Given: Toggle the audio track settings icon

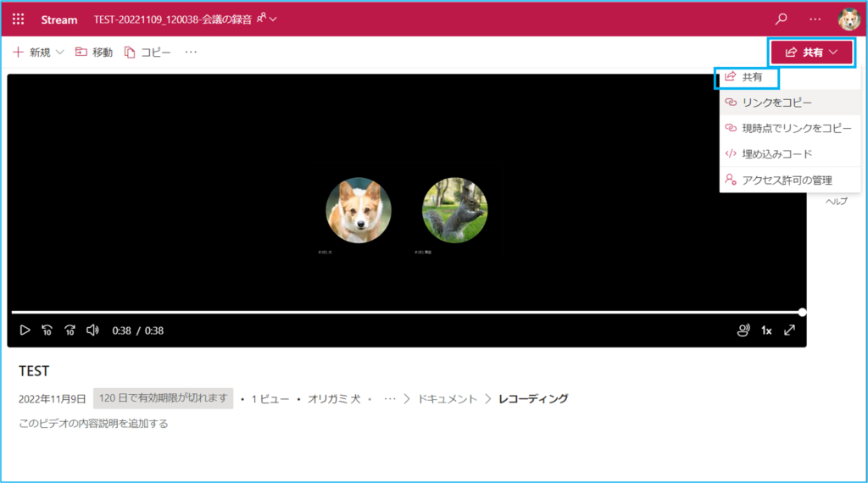Looking at the screenshot, I should [743, 330].
